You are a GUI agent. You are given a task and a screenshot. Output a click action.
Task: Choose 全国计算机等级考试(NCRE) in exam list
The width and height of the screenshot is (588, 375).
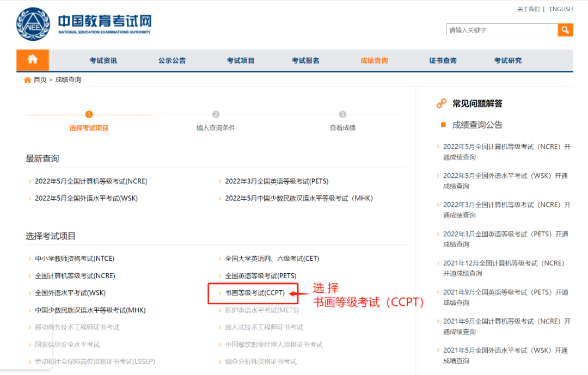click(75, 276)
